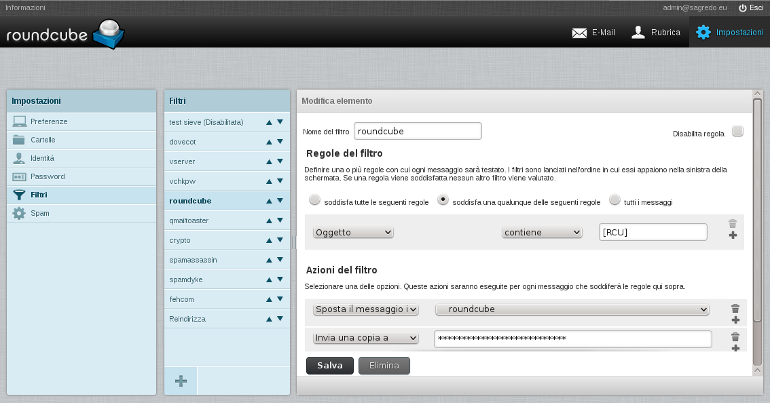Viewport: 770px width, 403px height.
Task: Click the [RCU] rule value field
Action: [653, 232]
